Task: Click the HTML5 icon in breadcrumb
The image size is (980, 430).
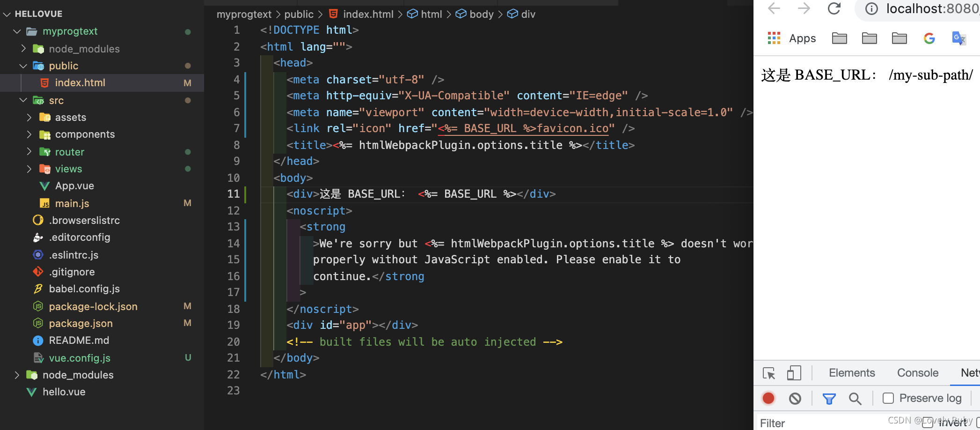Action: click(333, 14)
